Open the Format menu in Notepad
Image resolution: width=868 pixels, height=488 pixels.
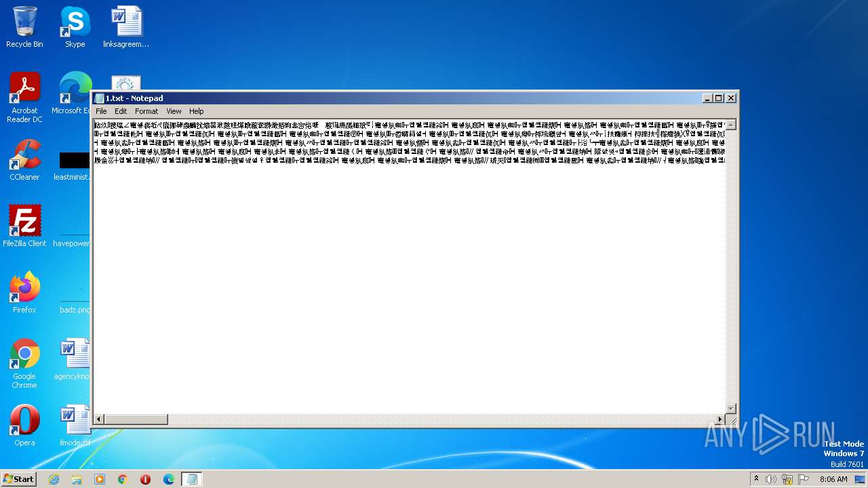point(146,111)
